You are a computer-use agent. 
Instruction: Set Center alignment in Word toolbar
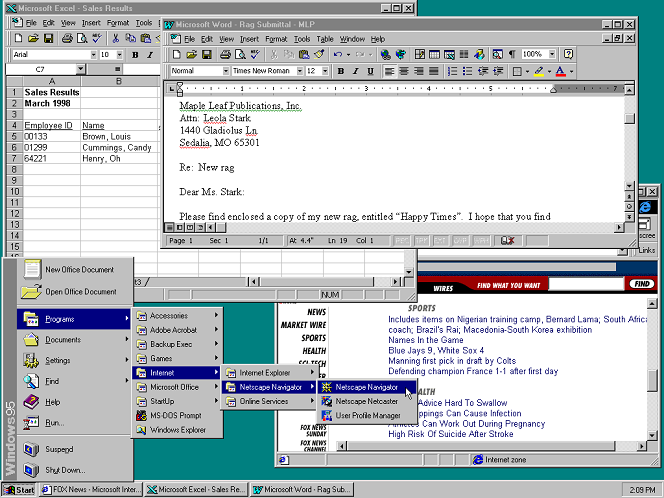pyautogui.click(x=404, y=71)
